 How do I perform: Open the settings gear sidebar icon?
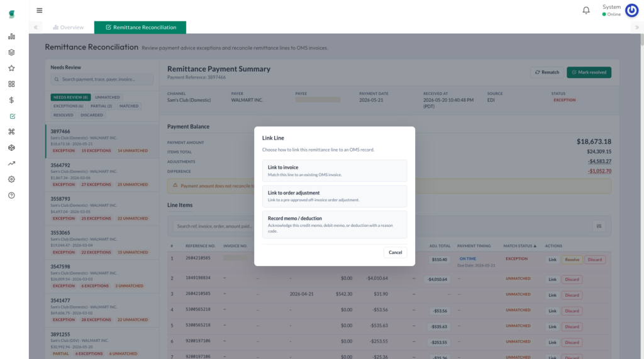coord(11,179)
